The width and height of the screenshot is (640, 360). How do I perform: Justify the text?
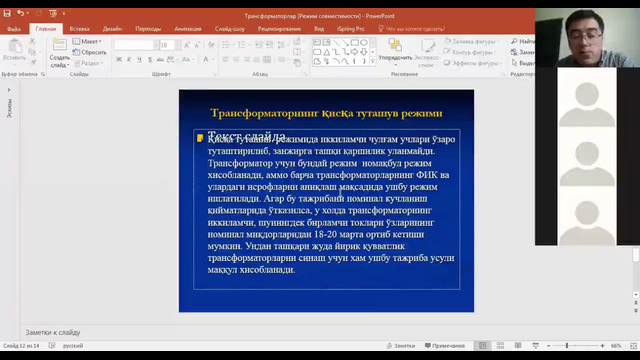[256, 60]
